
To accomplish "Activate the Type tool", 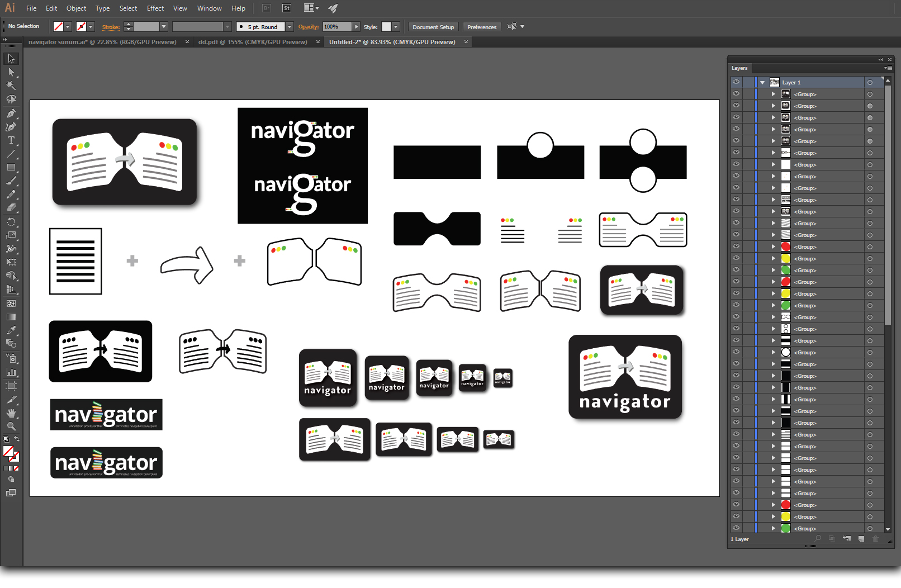I will click(x=11, y=140).
